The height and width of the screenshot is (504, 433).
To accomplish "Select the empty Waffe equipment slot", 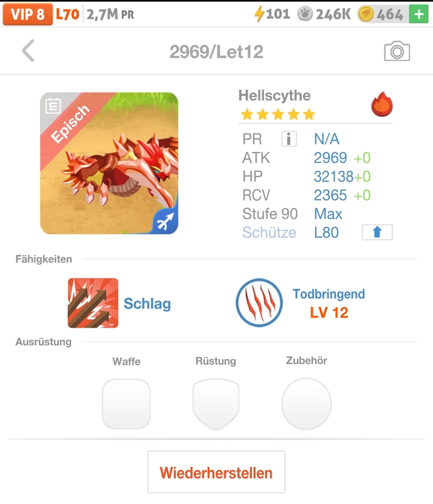I will [x=126, y=404].
